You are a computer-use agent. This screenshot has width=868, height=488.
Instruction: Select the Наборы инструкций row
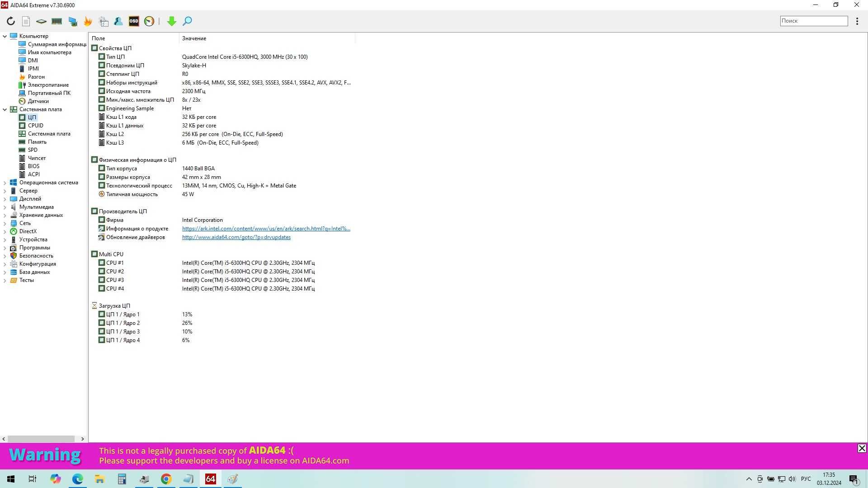coord(222,83)
